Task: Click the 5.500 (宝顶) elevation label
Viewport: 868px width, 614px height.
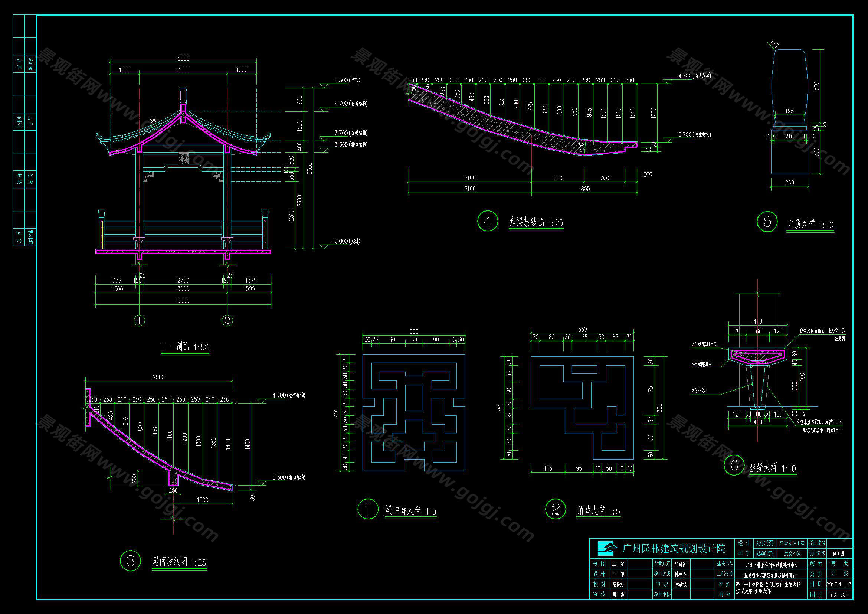Action: click(x=347, y=81)
